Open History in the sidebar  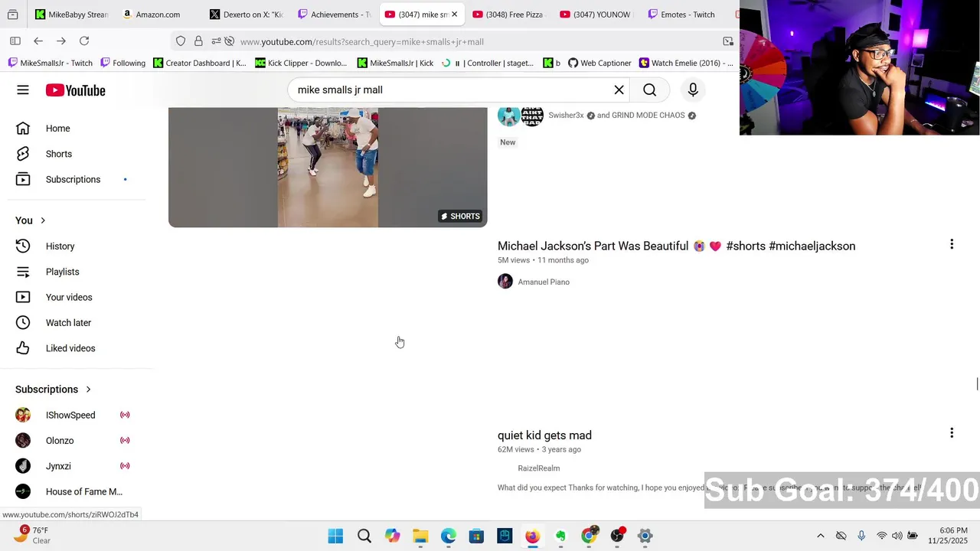[x=77, y=246]
